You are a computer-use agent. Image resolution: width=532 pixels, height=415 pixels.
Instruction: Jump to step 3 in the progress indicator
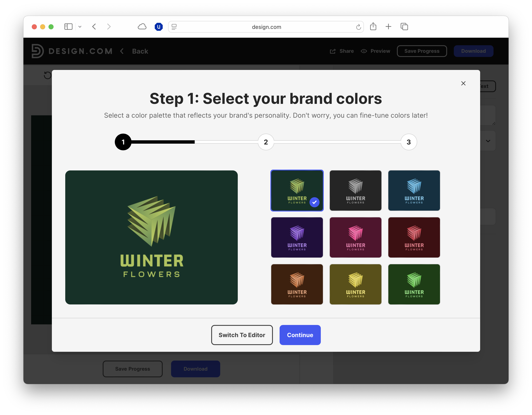pyautogui.click(x=408, y=142)
